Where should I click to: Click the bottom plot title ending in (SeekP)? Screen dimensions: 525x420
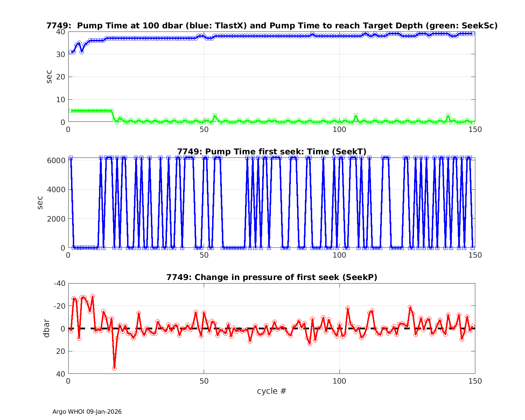(x=272, y=277)
